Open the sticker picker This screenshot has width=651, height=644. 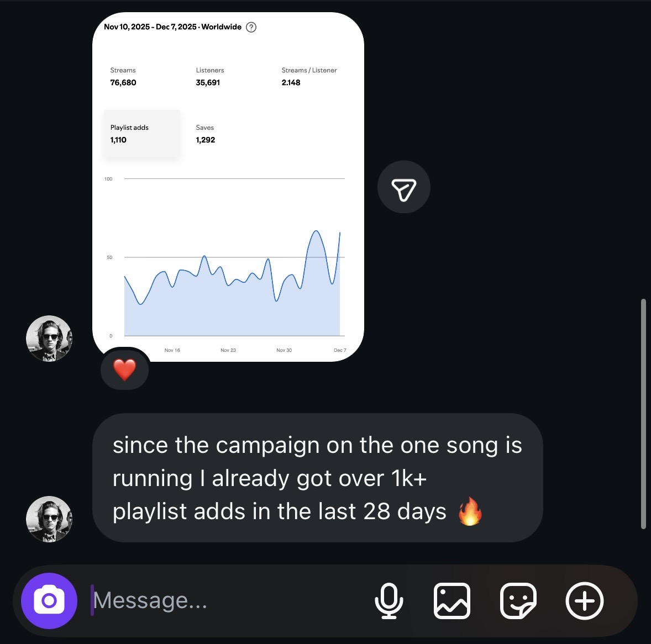point(518,601)
